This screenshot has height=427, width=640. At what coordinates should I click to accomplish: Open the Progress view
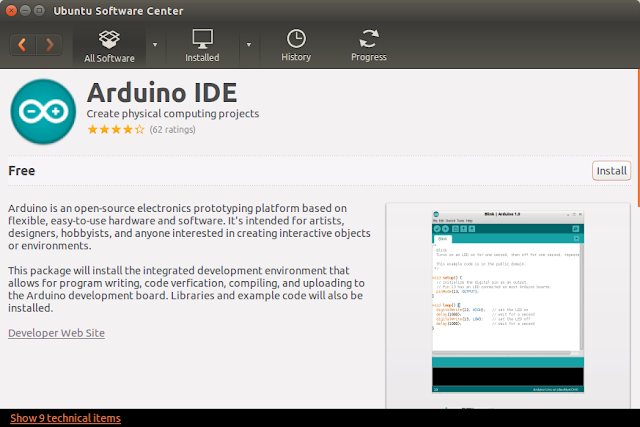[x=369, y=46]
